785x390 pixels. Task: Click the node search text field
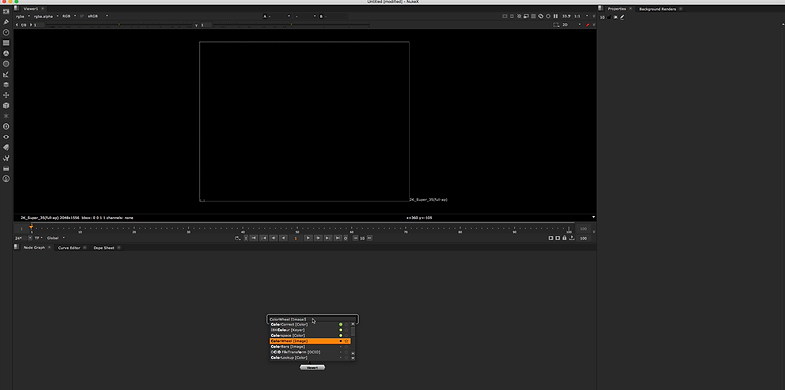[x=312, y=319]
